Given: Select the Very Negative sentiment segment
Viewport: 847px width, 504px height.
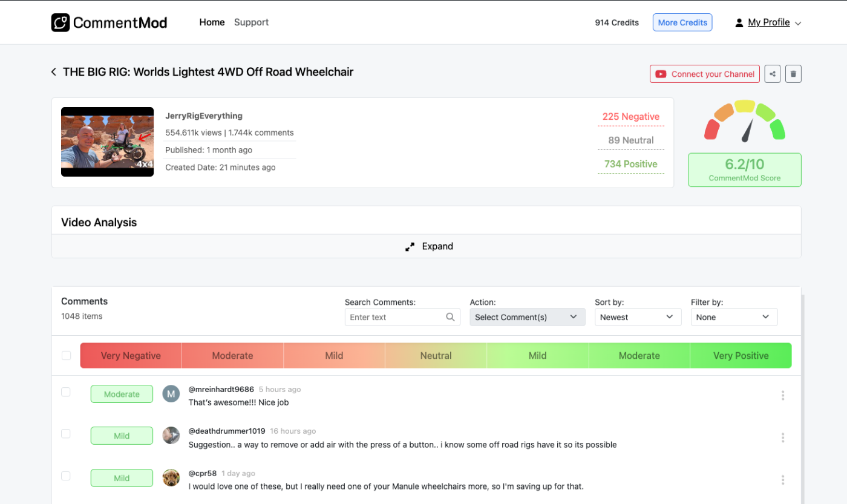Looking at the screenshot, I should click(131, 356).
